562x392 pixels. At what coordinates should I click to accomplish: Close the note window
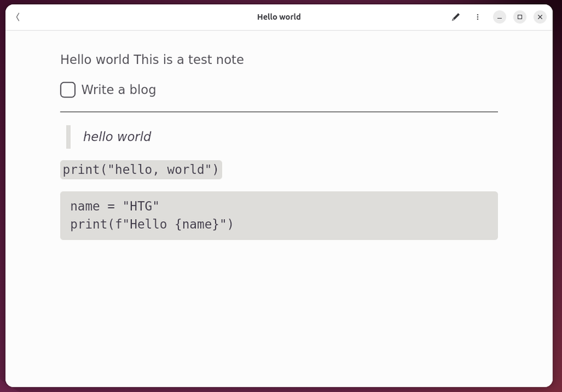point(540,17)
